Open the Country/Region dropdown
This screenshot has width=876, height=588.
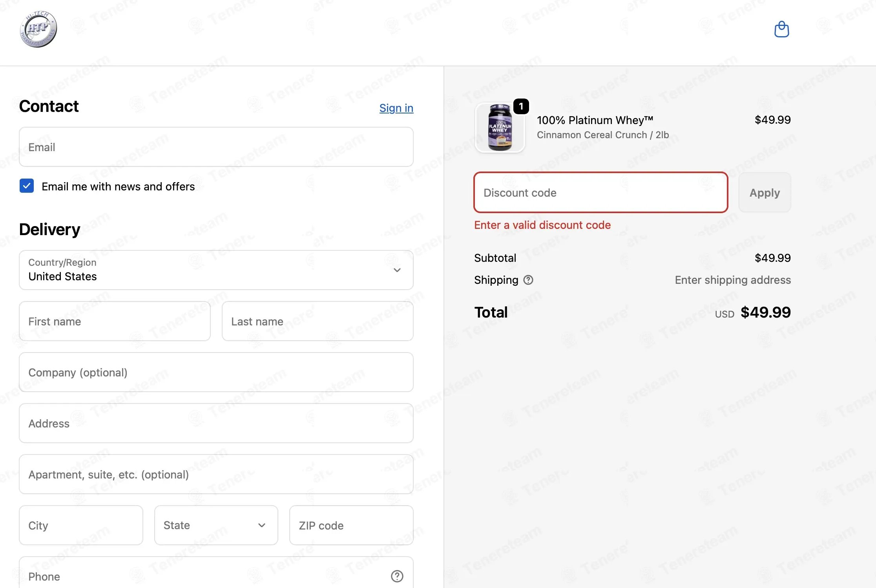pyautogui.click(x=216, y=270)
